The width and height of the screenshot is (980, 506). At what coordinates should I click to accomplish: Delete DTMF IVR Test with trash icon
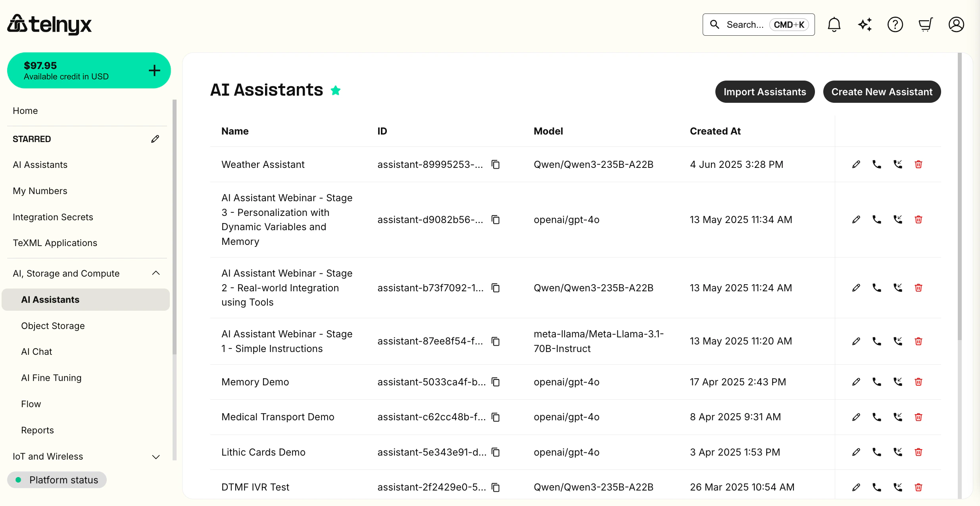tap(919, 487)
